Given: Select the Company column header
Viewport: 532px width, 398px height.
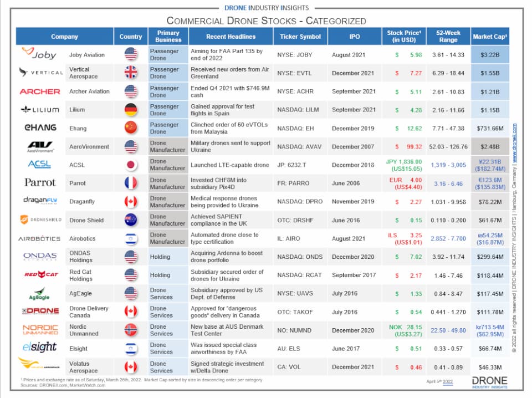Looking at the screenshot, I should (65, 37).
